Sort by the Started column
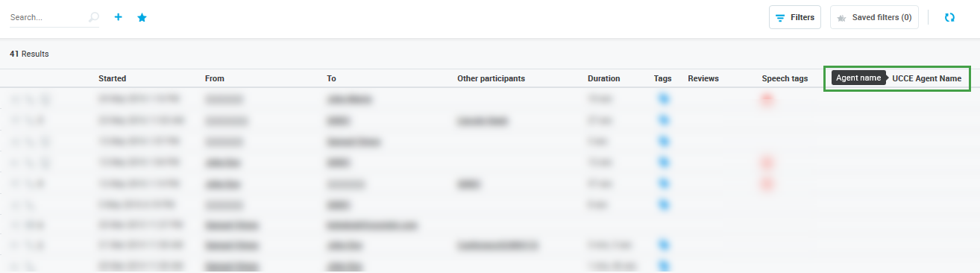This screenshot has height=273, width=980. [112, 78]
